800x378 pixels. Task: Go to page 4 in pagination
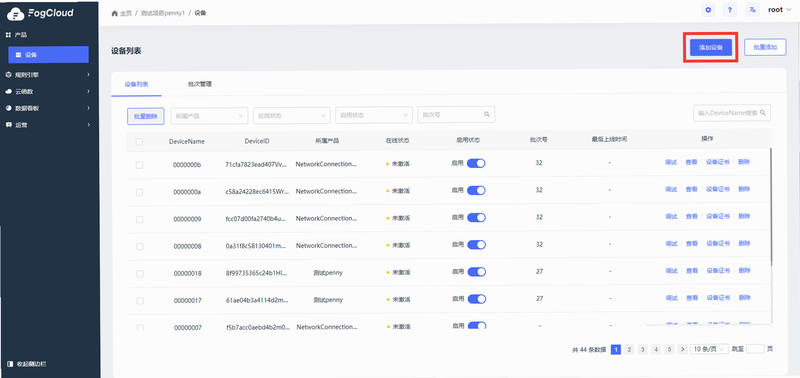click(x=656, y=349)
